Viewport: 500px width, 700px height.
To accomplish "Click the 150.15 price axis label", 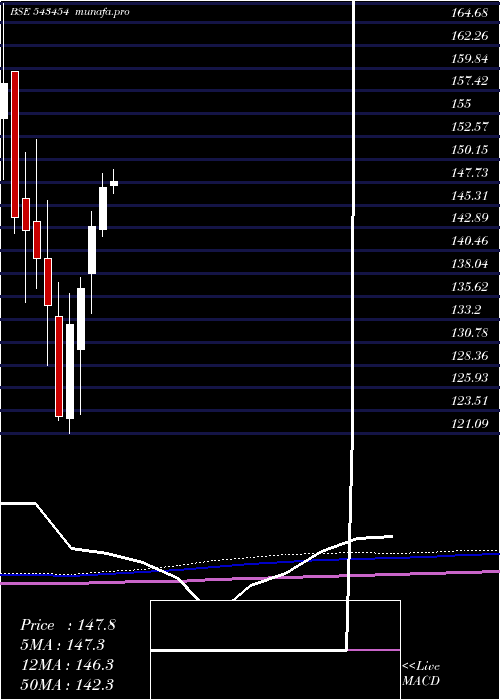I will [x=469, y=150].
